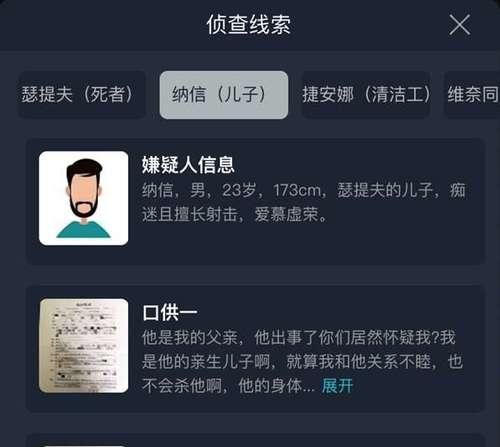500x447 pixels.
Task: Tap the bearded suspect avatar picture
Action: 84,198
